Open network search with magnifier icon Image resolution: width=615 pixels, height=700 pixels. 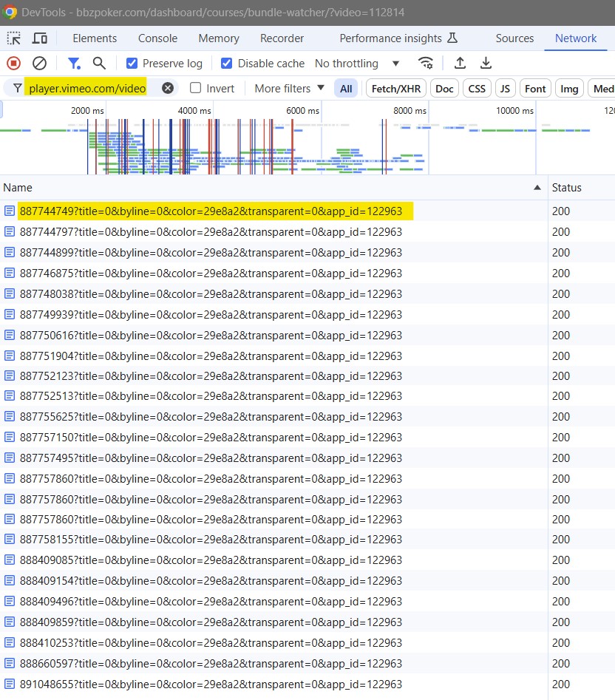(x=99, y=64)
